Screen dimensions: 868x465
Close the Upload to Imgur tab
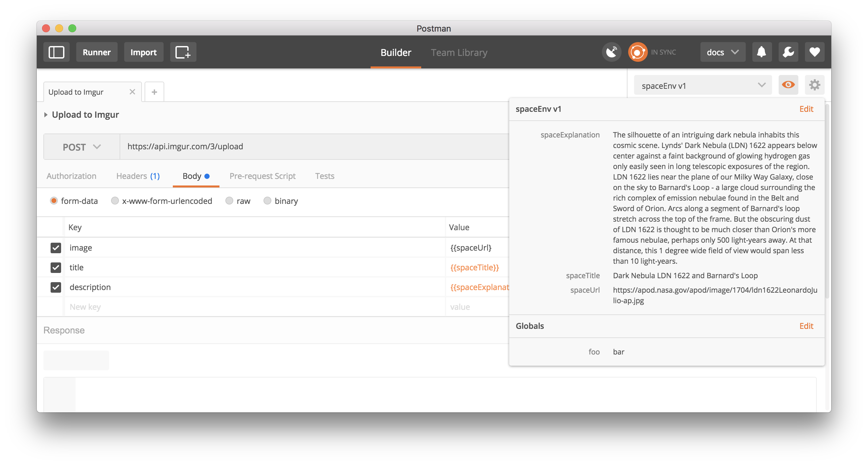click(132, 92)
